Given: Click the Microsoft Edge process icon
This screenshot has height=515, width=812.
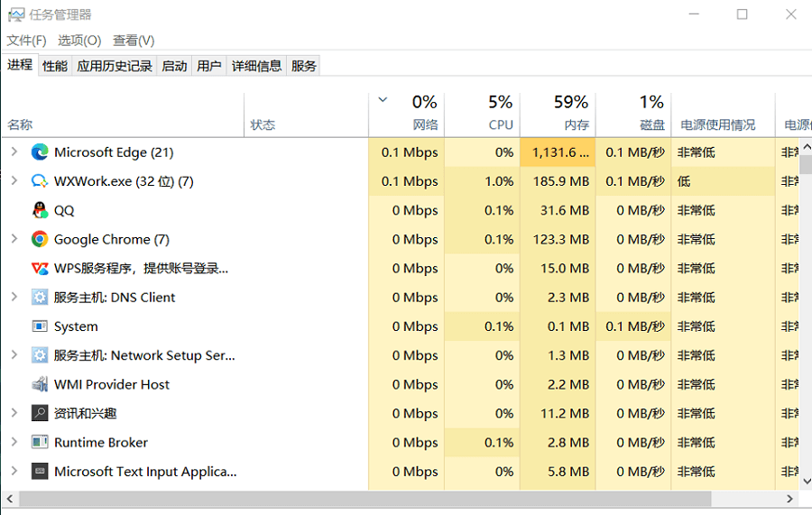Looking at the screenshot, I should click(40, 152).
